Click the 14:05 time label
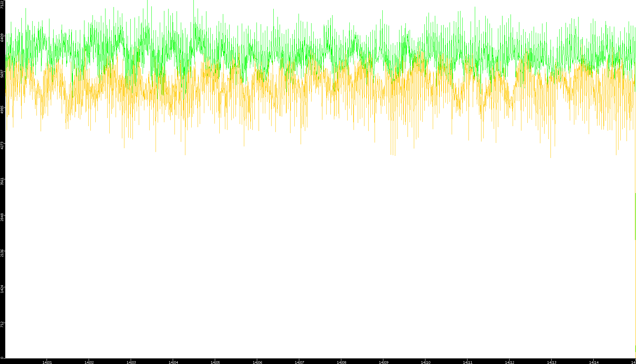The height and width of the screenshot is (364, 636). (215, 362)
